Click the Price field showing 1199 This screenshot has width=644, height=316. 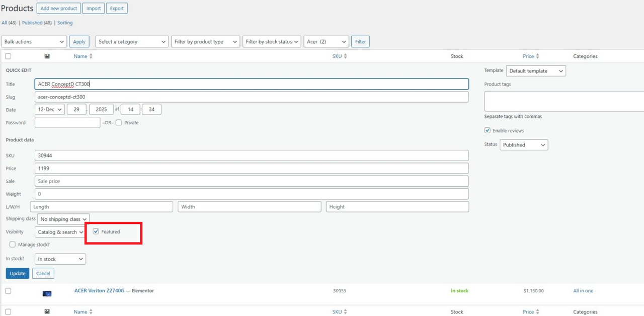coord(252,168)
